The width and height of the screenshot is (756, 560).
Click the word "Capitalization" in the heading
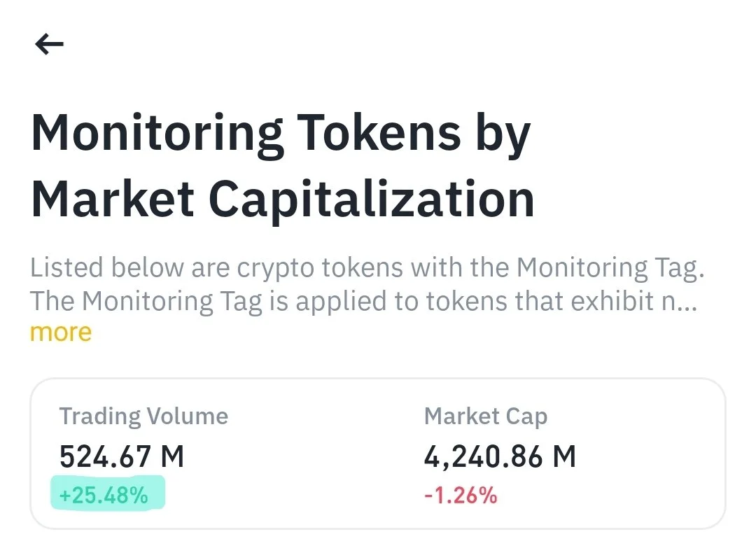point(372,199)
